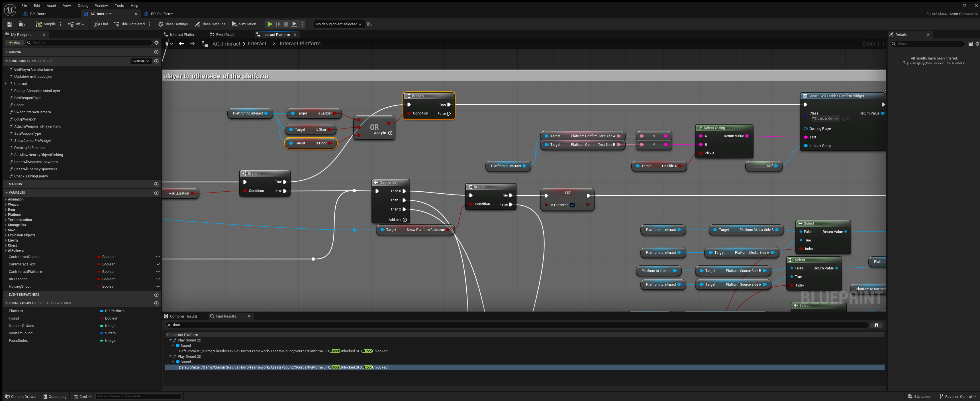Image resolution: width=980 pixels, height=401 pixels.
Task: Open the Debug menu
Action: pyautogui.click(x=83, y=5)
